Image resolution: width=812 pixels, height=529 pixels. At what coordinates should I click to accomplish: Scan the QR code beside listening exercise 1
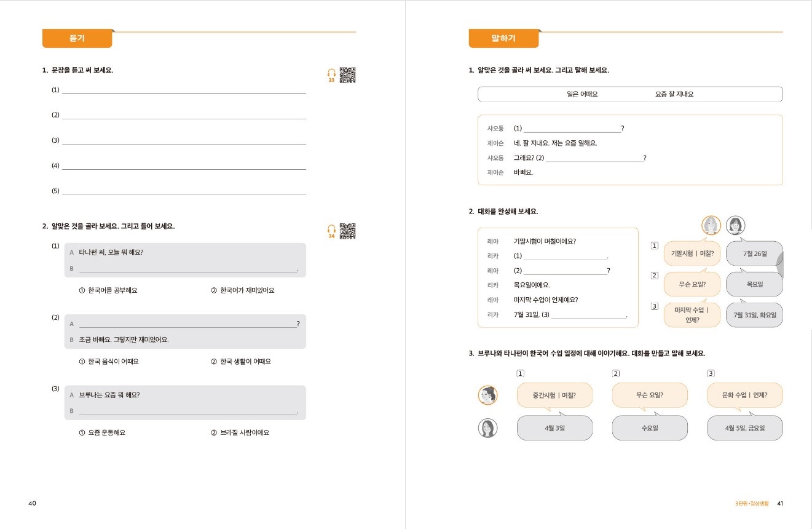[x=347, y=74]
